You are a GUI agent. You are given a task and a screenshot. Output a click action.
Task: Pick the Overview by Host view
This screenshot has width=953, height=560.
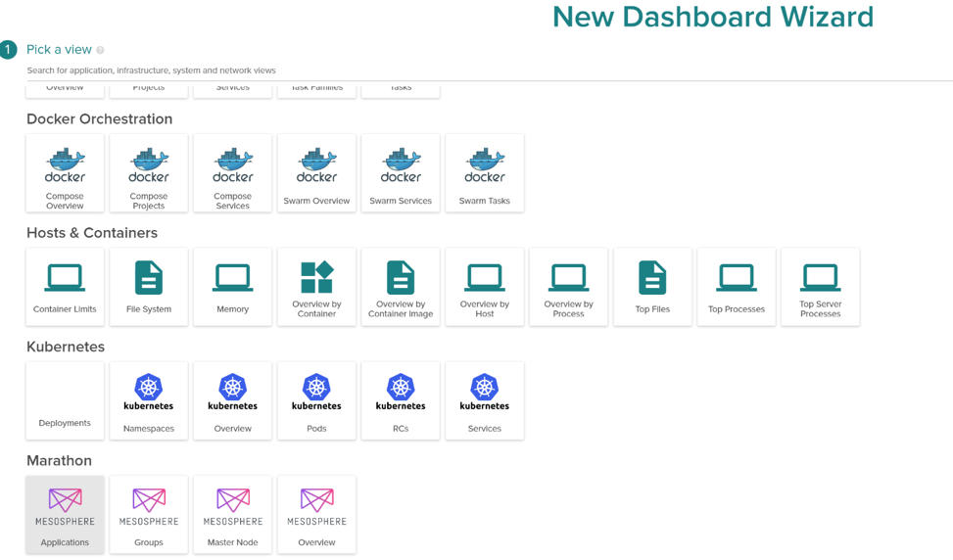(485, 287)
